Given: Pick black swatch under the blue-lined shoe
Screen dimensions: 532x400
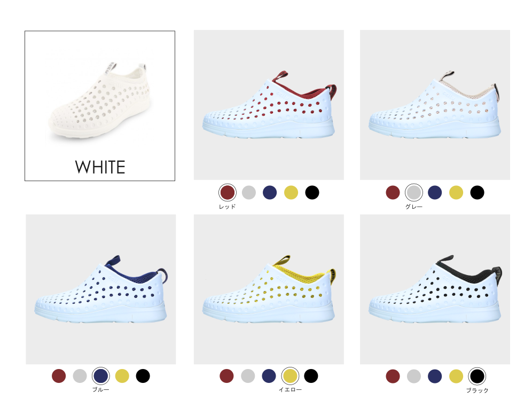Looking at the screenshot, I should click(143, 376).
